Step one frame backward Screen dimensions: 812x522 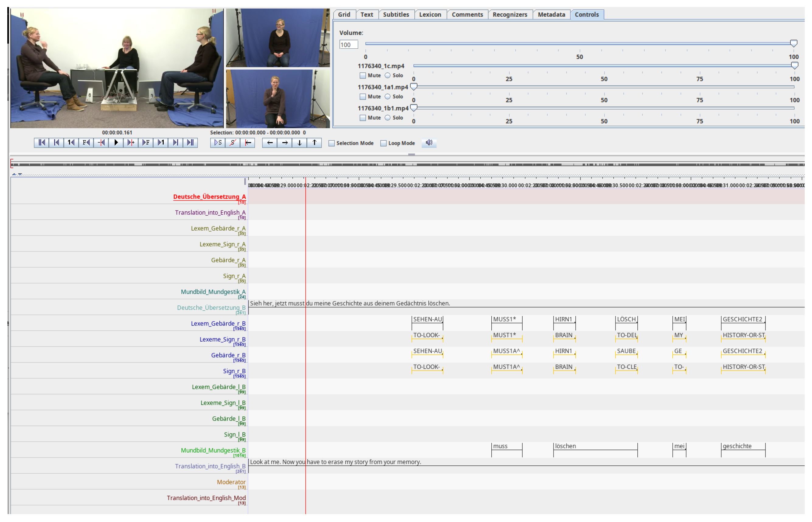[x=86, y=143]
